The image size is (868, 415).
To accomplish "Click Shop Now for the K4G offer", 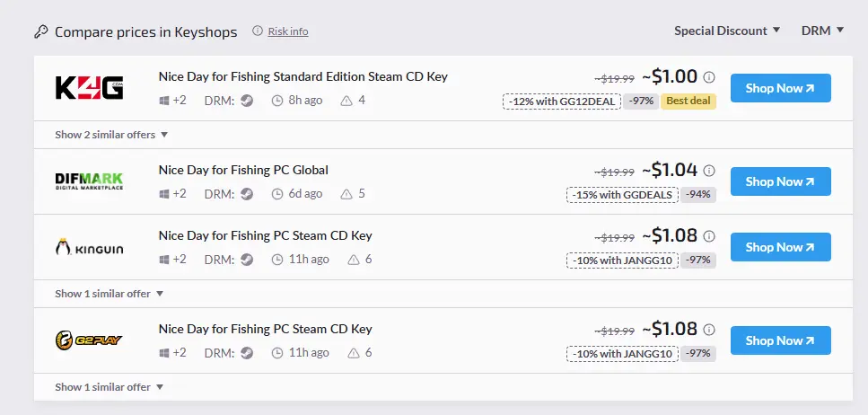I will (x=781, y=88).
